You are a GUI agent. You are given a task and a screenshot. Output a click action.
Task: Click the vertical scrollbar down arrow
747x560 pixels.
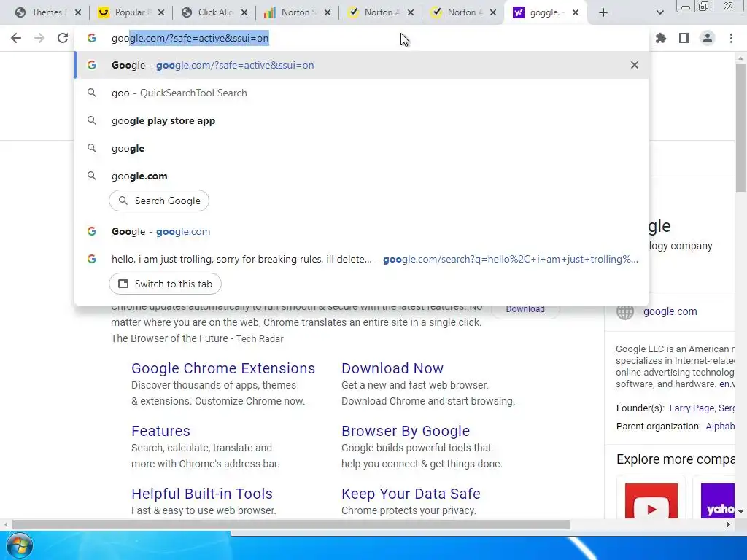click(740, 511)
